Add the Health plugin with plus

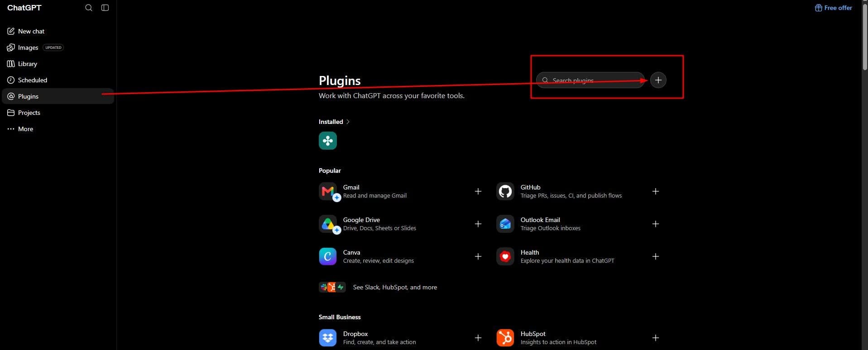[x=656, y=256]
